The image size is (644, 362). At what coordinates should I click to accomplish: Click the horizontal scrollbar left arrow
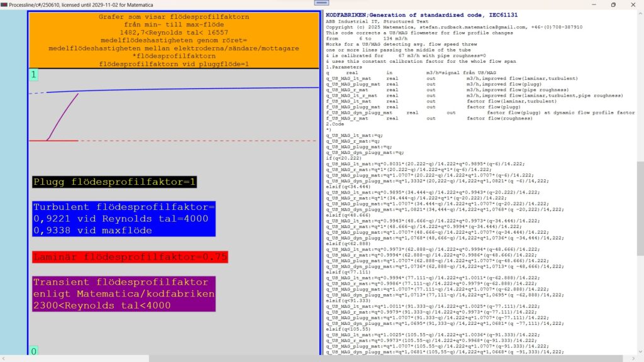[x=4, y=358]
